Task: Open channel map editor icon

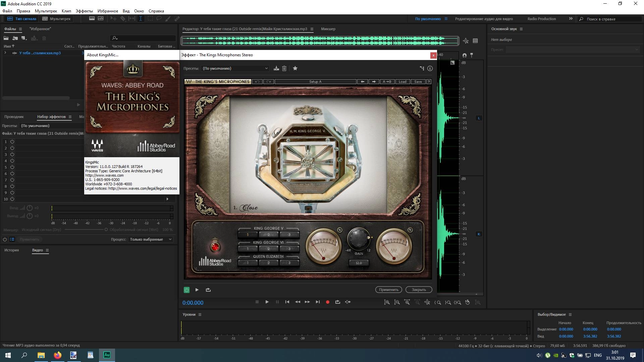Action: click(x=422, y=68)
